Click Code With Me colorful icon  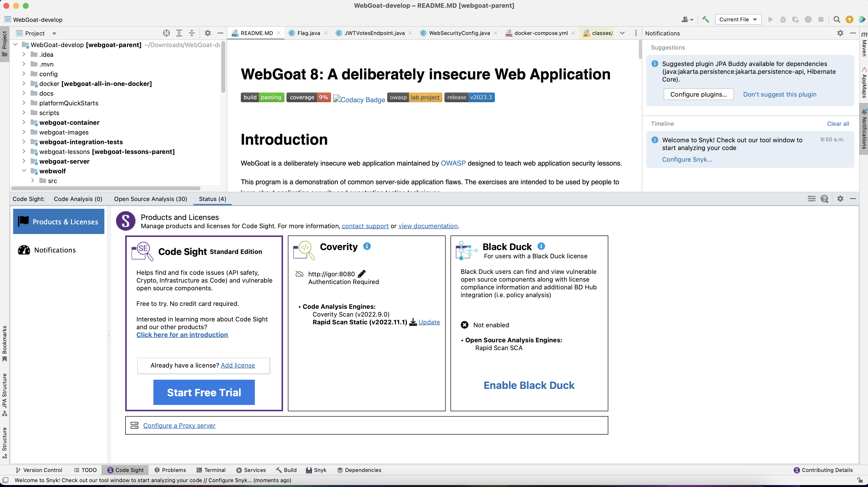point(862,20)
